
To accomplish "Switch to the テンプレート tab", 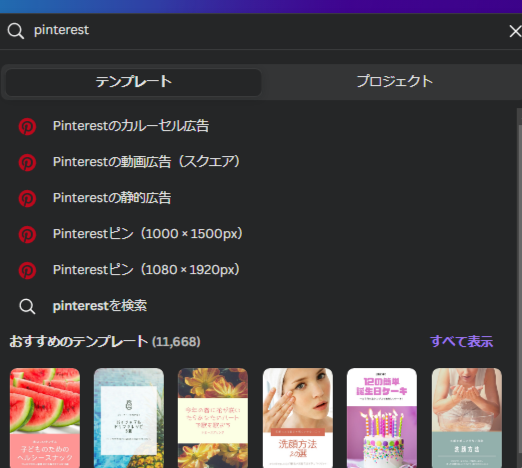I will (133, 82).
